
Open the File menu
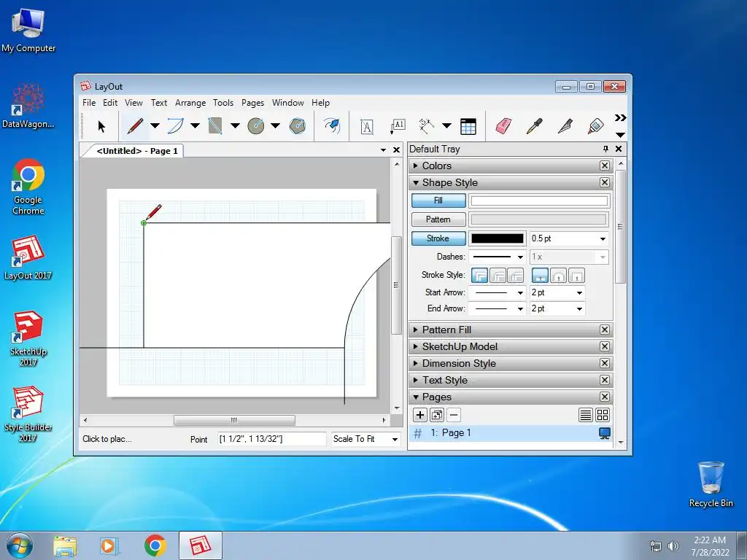pyautogui.click(x=88, y=103)
